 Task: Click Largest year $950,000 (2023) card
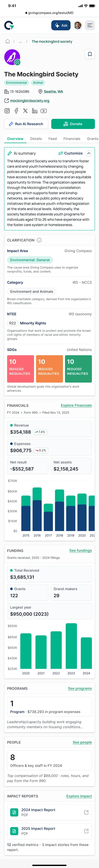point(49,611)
